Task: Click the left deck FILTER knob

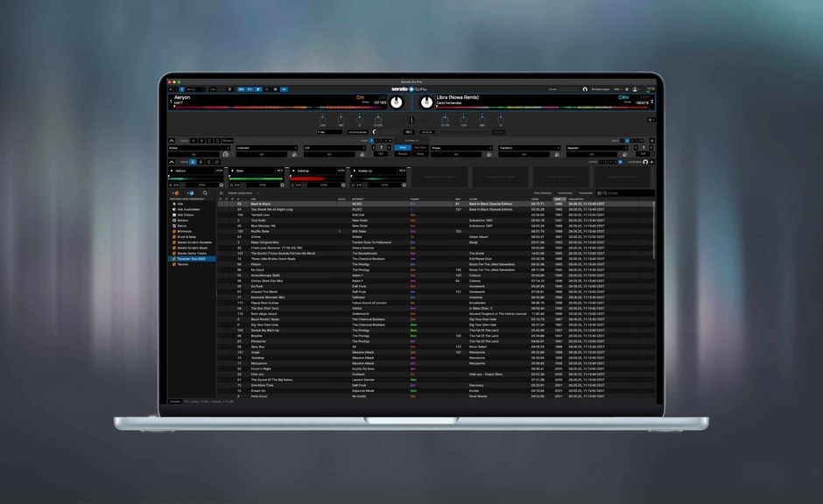Action: (x=378, y=120)
